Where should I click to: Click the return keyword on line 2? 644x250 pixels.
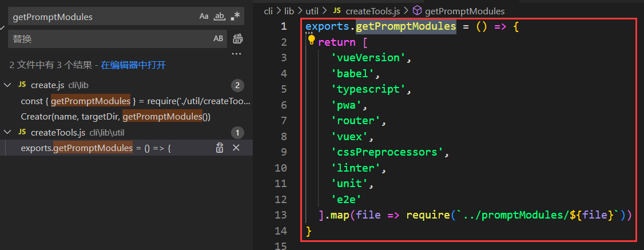pos(337,42)
